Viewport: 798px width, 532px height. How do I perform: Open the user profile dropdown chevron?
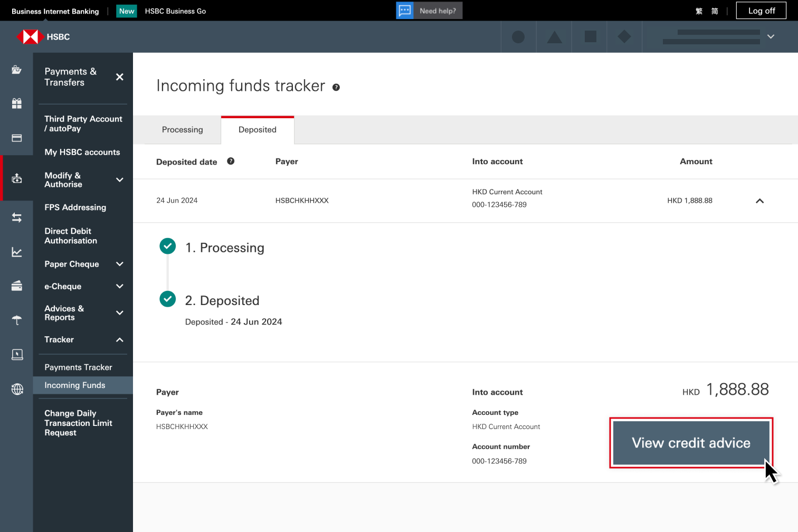coord(771,37)
